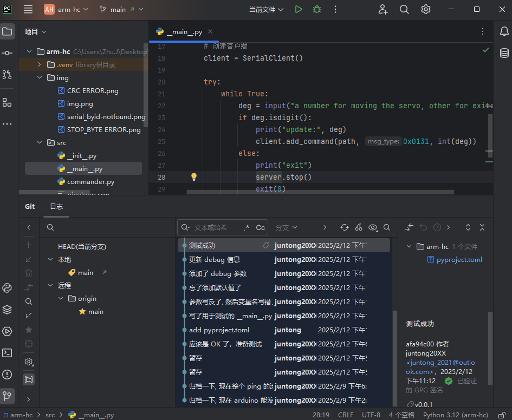The width and height of the screenshot is (512, 420).
Task: Click Python 3.12 (arm-hc) interpreter in status bar
Action: [x=456, y=415]
